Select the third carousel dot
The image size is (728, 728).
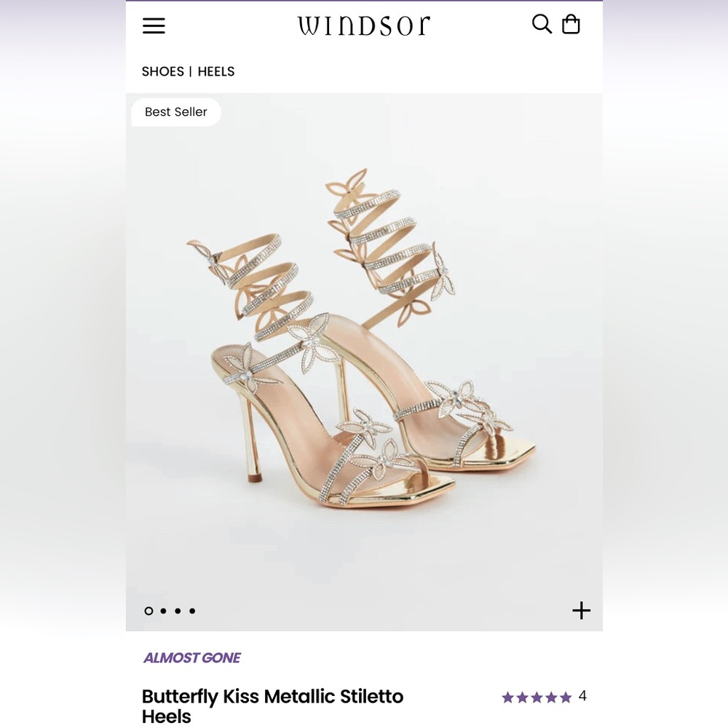tap(178, 611)
